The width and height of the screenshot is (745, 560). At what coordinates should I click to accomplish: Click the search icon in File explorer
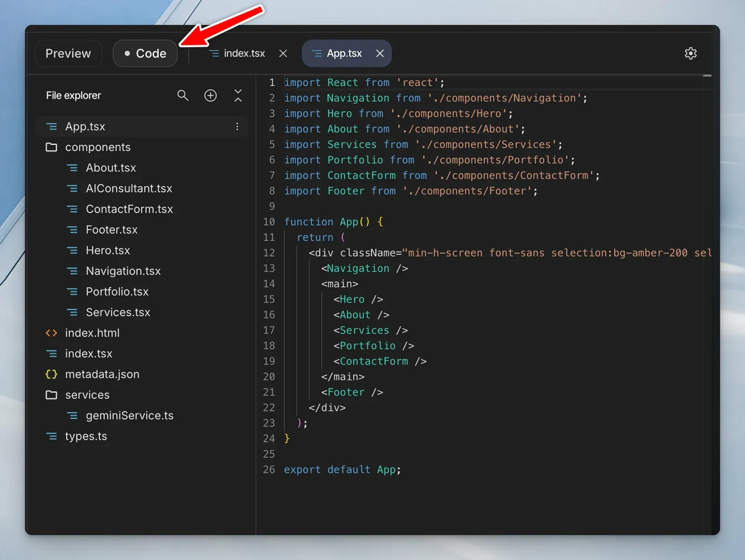click(x=183, y=95)
